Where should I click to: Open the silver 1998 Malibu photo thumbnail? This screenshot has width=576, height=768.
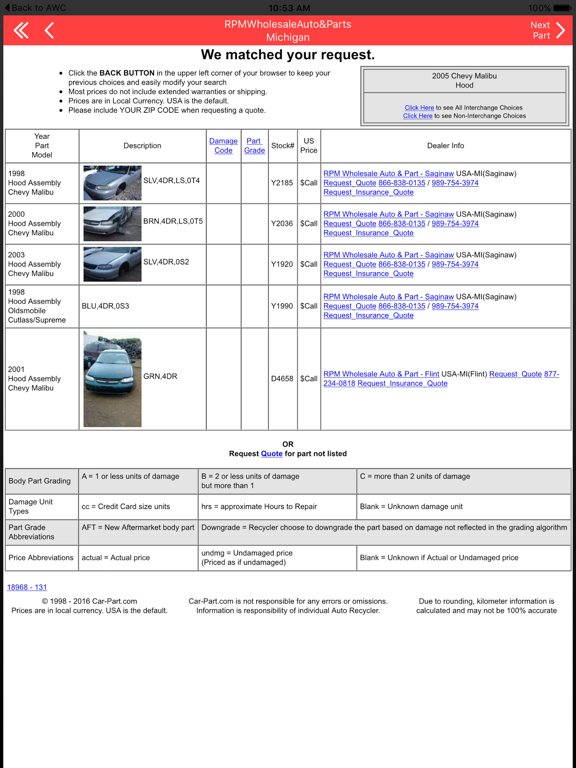pos(112,183)
